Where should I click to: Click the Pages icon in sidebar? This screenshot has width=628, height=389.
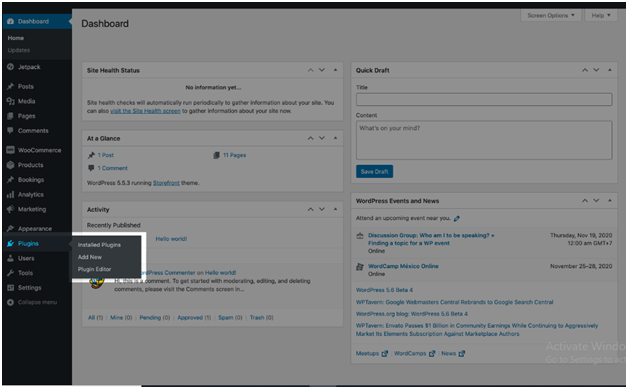pos(10,116)
